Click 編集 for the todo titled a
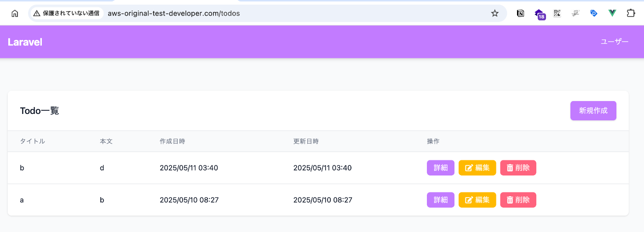The height and width of the screenshot is (232, 644). click(477, 200)
